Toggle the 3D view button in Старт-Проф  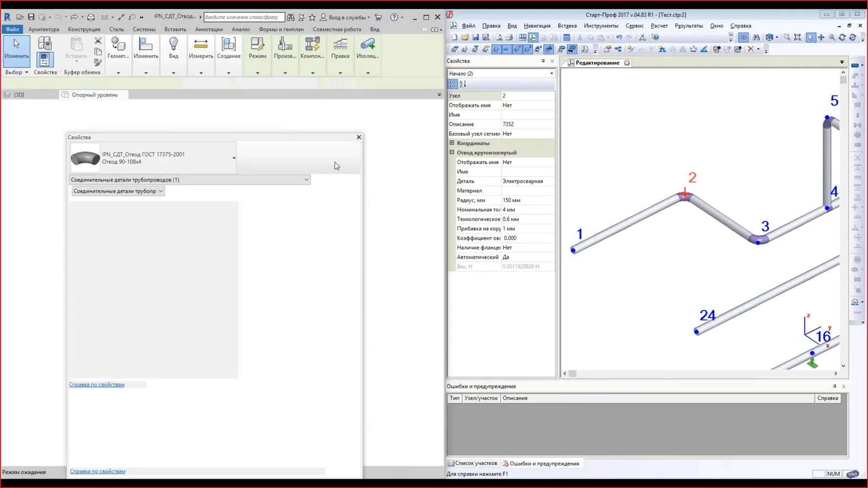(743, 37)
